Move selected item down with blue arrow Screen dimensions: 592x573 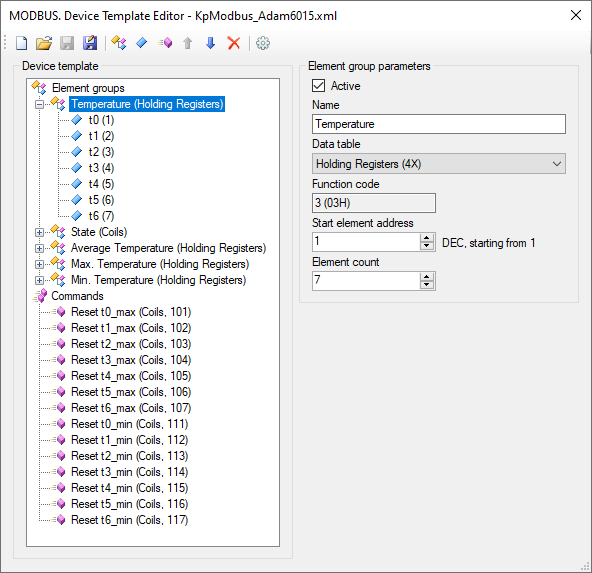tap(211, 43)
